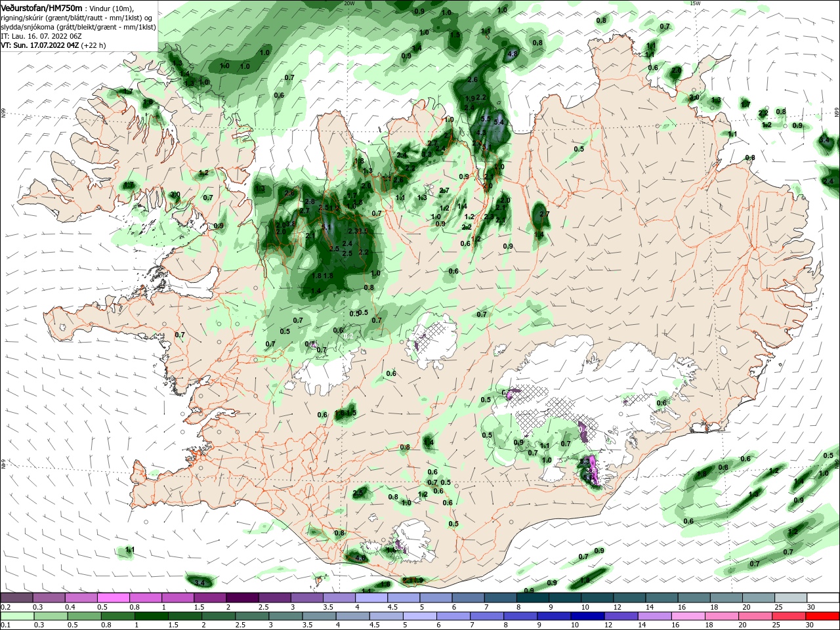Select upper legend pink swatch between 0.5 and 0.8
This screenshot has height=630, width=840.
tap(113, 598)
